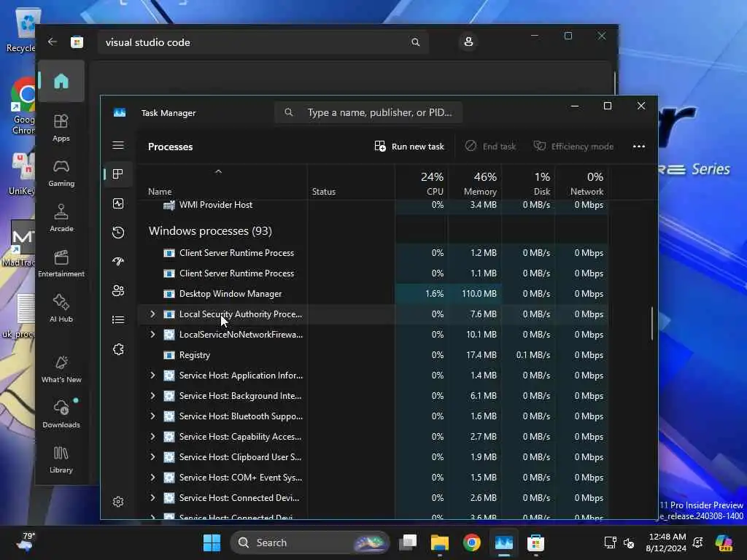Sort processes by Network column
Image resolution: width=747 pixels, height=560 pixels.
[x=581, y=183]
